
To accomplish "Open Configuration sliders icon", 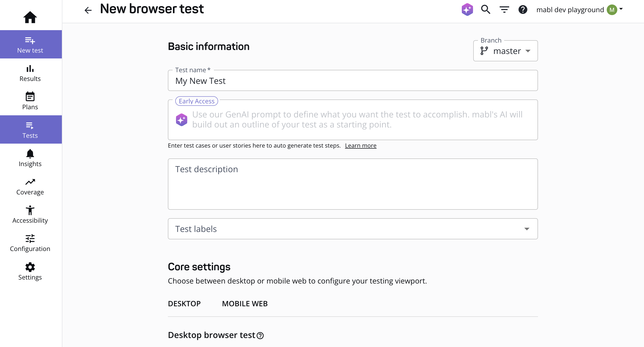I will click(30, 243).
